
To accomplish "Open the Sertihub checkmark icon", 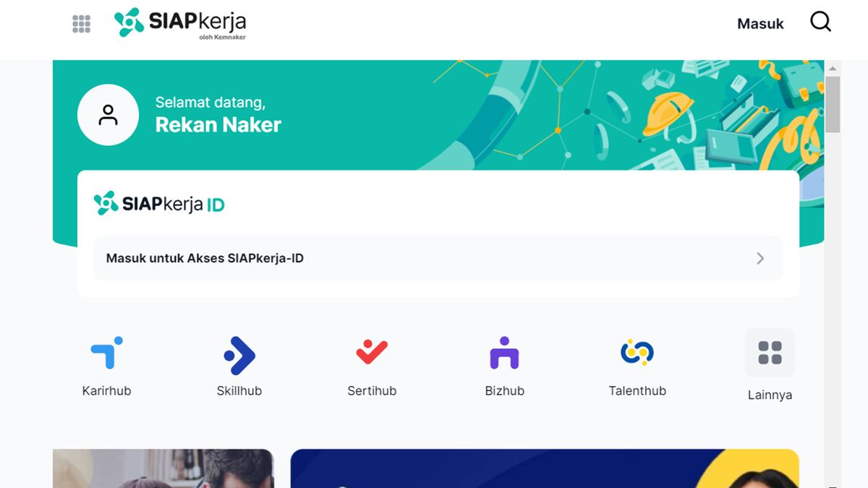I will coord(372,352).
